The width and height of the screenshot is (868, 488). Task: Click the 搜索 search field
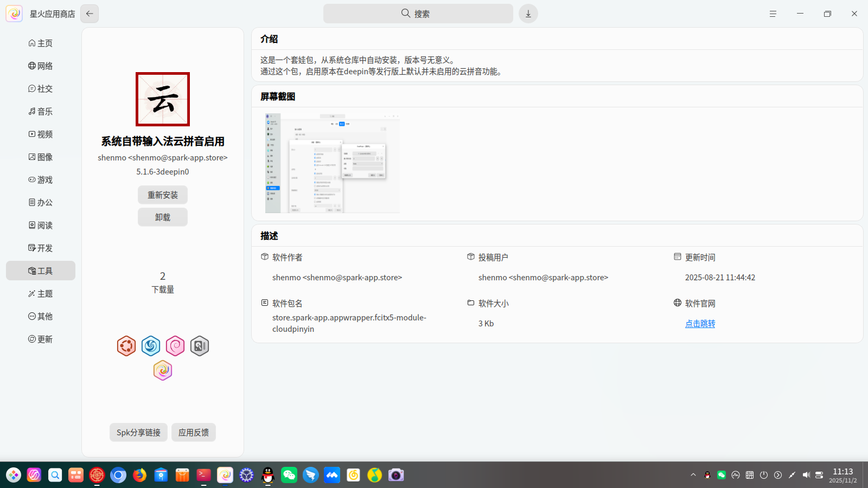click(x=418, y=14)
